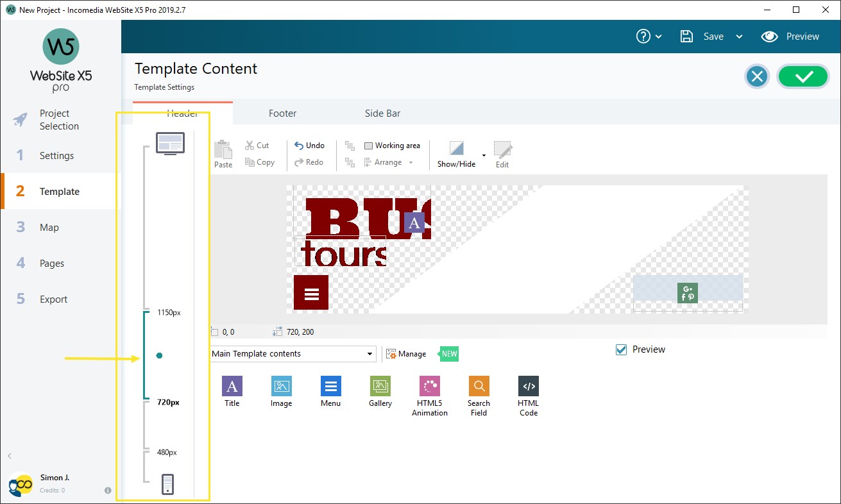Screen dimensions: 841x504
Task: Select the social icons object on canvas
Action: [x=688, y=293]
